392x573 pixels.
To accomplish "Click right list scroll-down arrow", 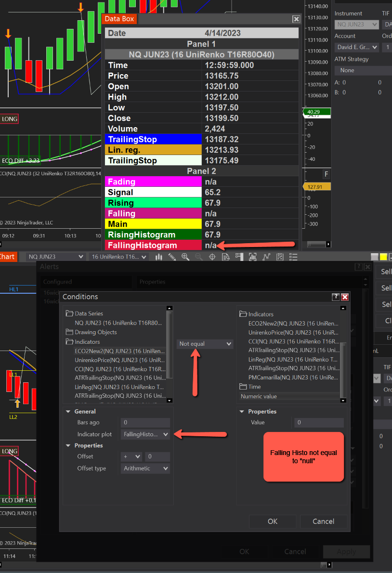I will (x=343, y=401).
